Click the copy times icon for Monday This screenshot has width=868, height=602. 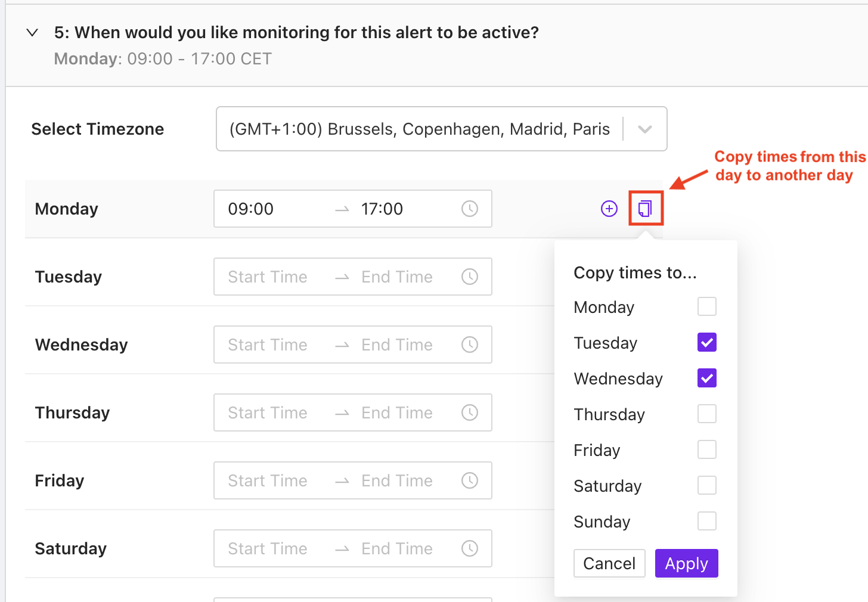tap(645, 209)
